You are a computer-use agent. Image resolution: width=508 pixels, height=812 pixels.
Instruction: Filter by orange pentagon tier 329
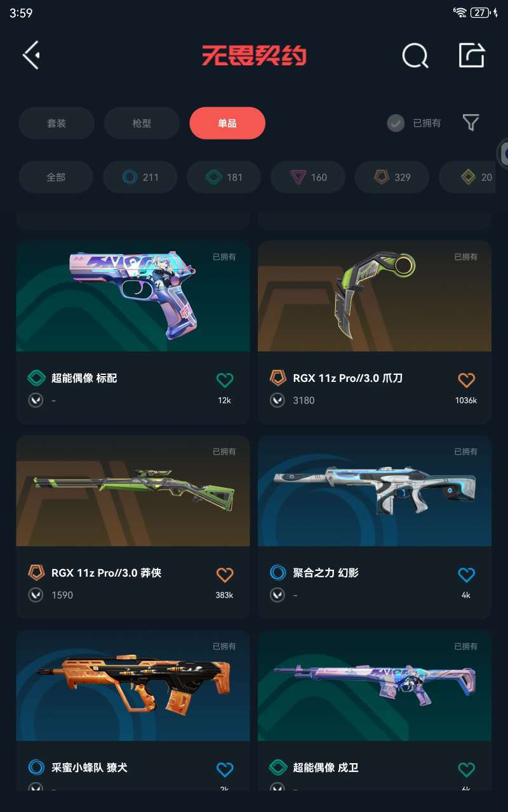click(392, 177)
